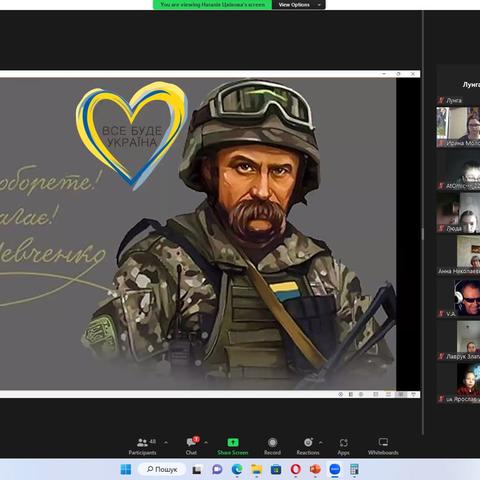Open the View Options dropdown
This screenshot has height=480, width=480.
tap(298, 5)
